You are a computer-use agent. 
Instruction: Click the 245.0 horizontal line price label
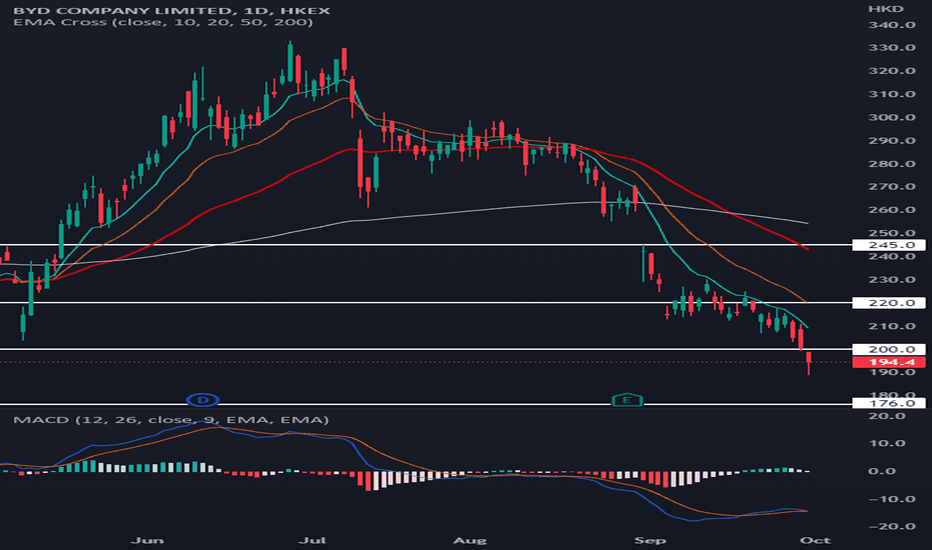tap(889, 245)
